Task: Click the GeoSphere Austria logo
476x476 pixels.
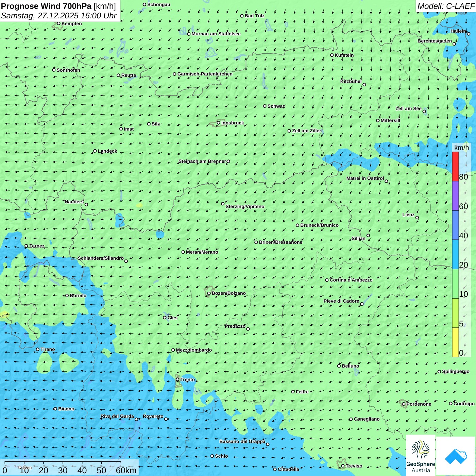Action: coord(421,456)
